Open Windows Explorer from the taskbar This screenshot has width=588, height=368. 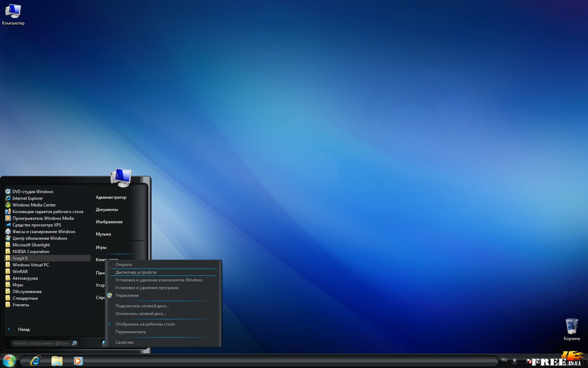pyautogui.click(x=57, y=361)
